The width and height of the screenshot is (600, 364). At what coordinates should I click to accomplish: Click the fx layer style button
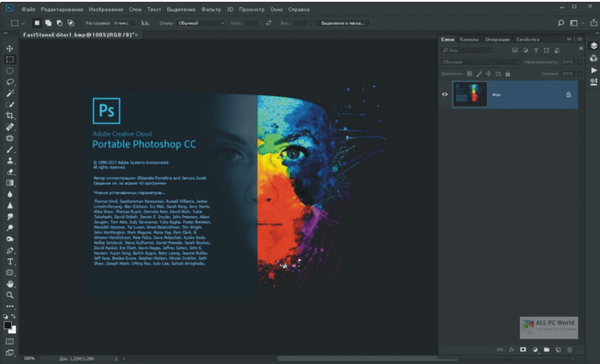[x=511, y=350]
